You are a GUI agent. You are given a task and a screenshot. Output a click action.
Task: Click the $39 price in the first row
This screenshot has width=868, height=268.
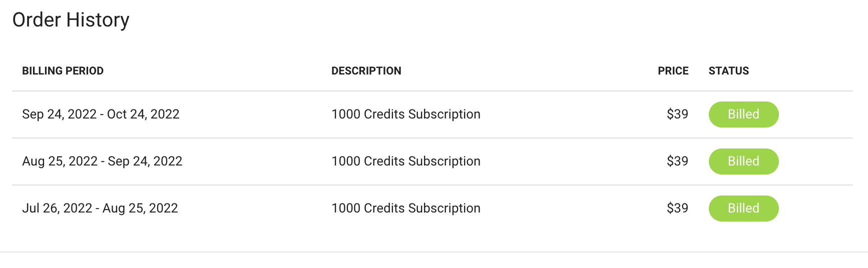point(677,114)
